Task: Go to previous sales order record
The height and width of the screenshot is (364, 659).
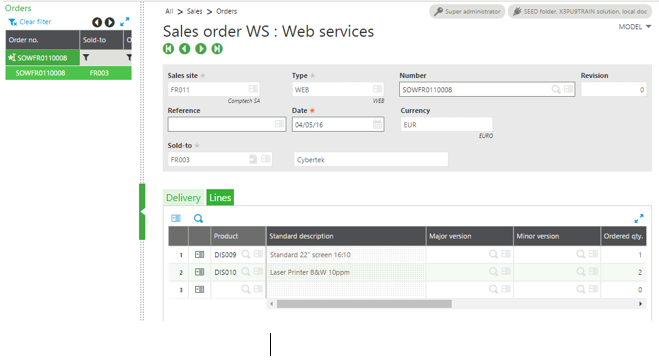Action: (x=185, y=49)
